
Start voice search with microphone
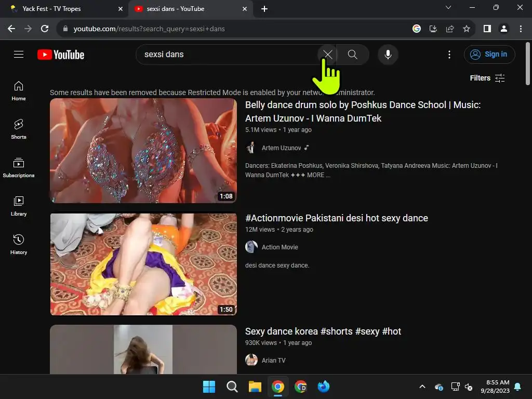coord(388,54)
